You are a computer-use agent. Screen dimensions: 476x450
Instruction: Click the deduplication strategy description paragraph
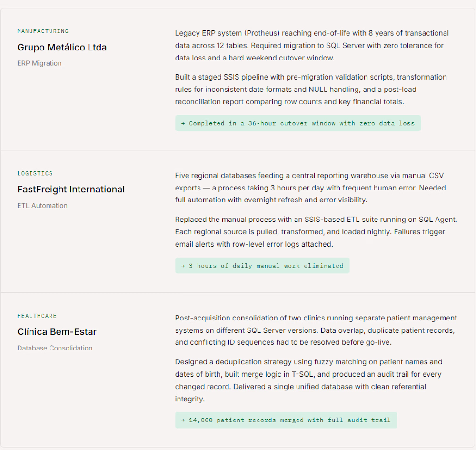[308, 380]
